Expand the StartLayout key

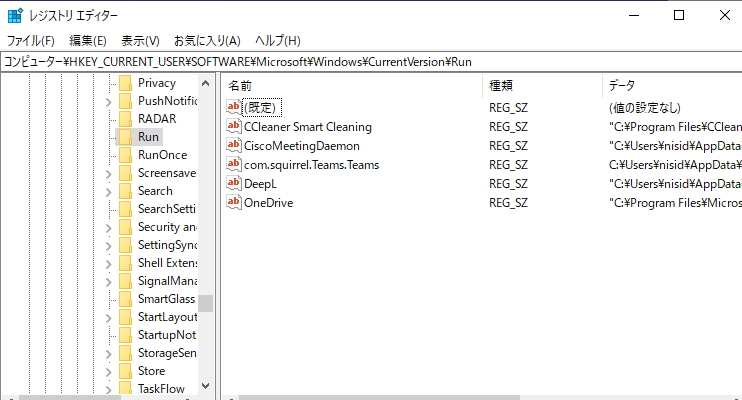click(x=108, y=318)
